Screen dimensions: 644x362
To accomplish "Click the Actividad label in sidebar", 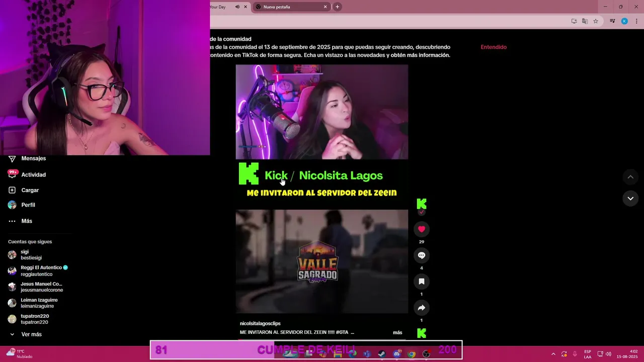I will point(33,174).
